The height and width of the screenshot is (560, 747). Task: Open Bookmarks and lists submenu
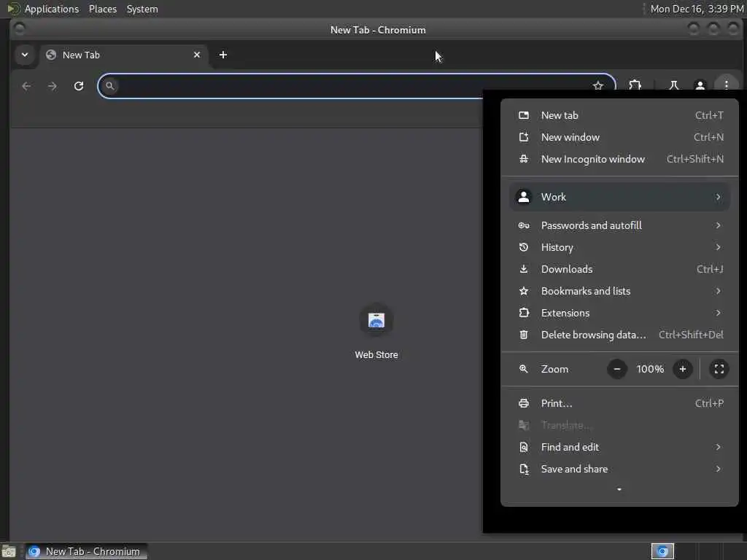coord(619,291)
